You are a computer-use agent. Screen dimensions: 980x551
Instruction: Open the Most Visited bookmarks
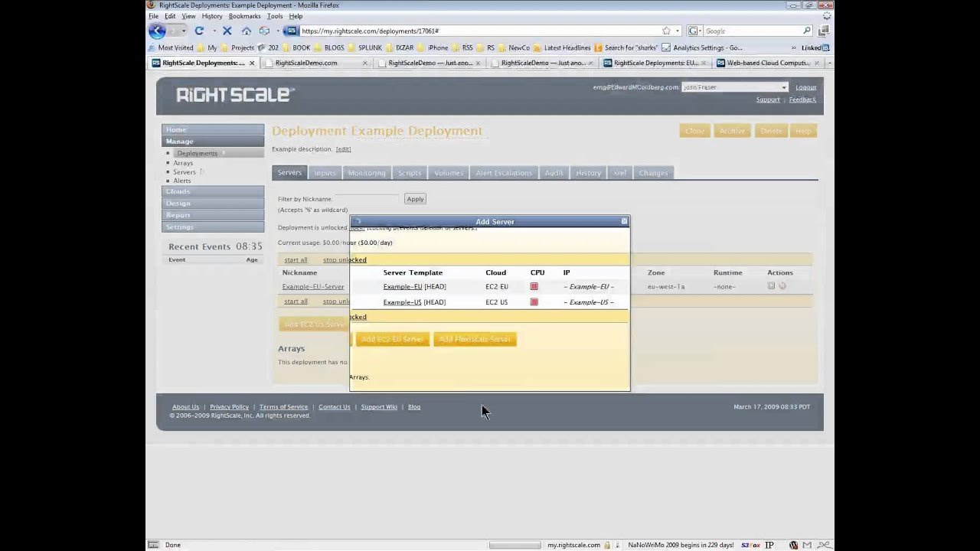tap(171, 47)
